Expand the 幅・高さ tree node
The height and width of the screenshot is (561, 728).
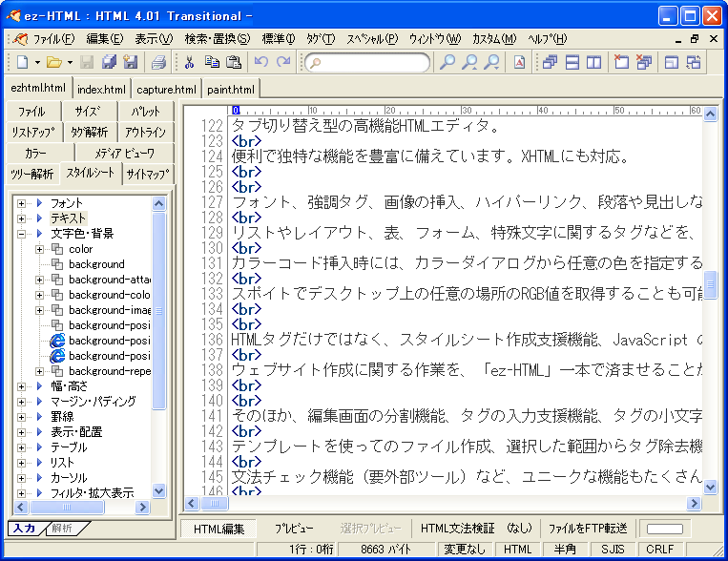tap(21, 386)
